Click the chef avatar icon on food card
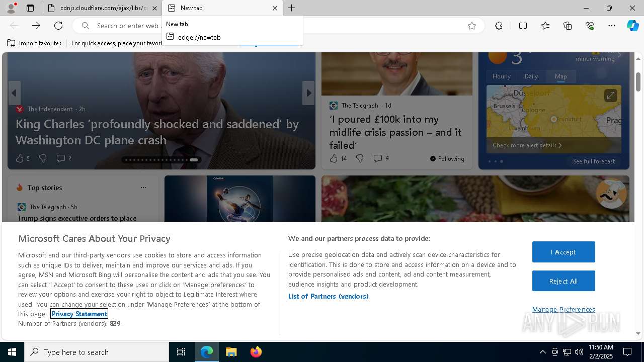Image resolution: width=644 pixels, height=362 pixels. point(611,194)
